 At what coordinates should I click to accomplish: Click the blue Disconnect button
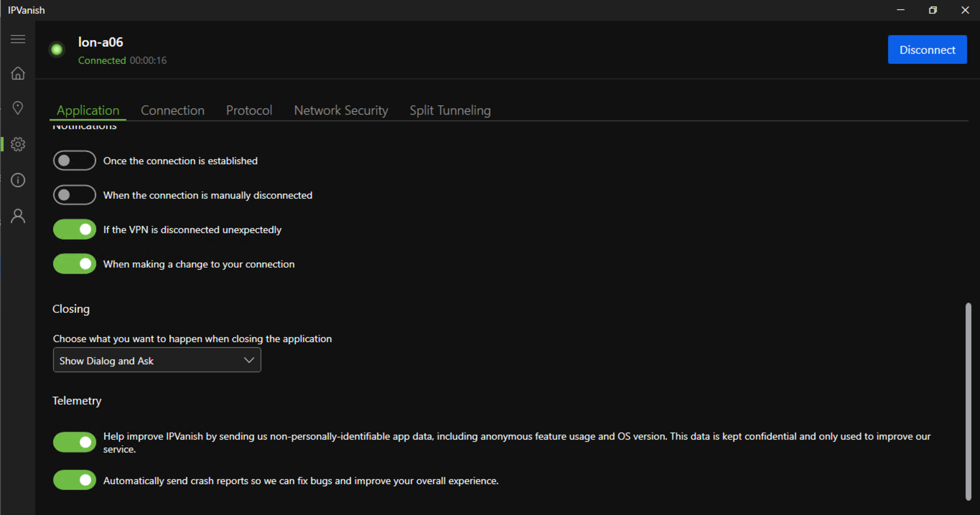pos(927,50)
